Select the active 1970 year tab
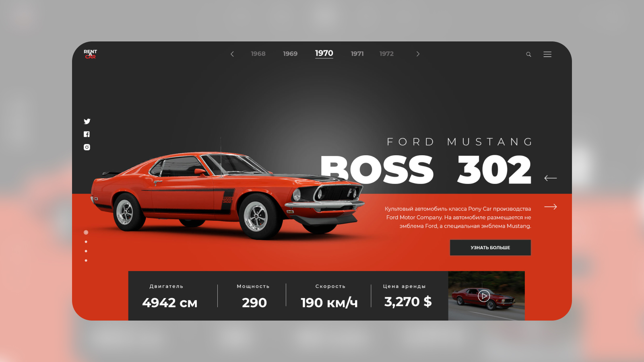The width and height of the screenshot is (644, 362). pos(324,53)
